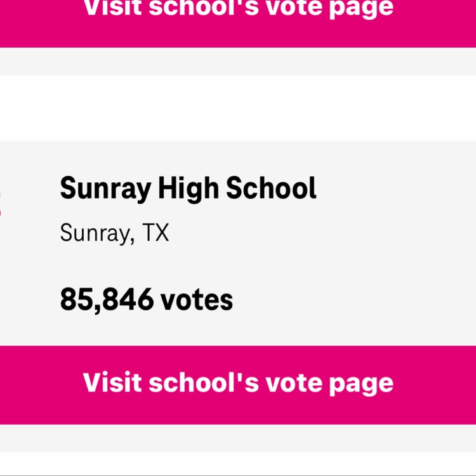Click the grey strip below the bottom button
This screenshot has height=476, width=476.
(x=238, y=438)
